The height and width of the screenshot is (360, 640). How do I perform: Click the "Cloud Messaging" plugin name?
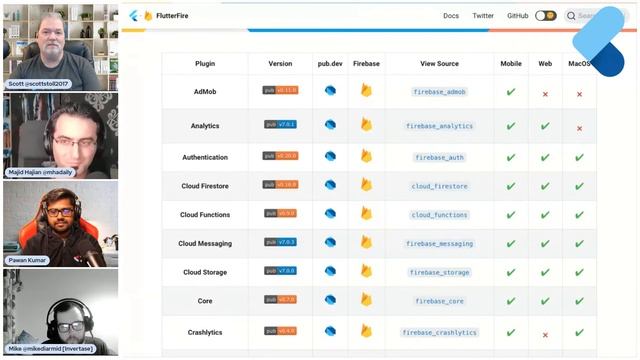coord(205,244)
